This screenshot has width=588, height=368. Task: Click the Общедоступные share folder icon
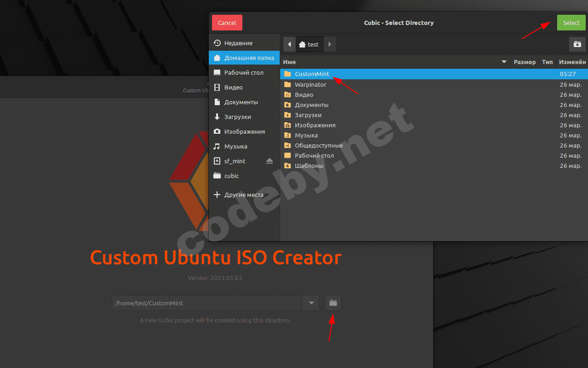288,145
